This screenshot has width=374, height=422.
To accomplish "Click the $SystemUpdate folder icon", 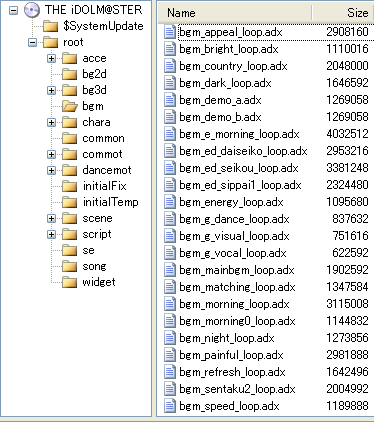I will [x=51, y=26].
